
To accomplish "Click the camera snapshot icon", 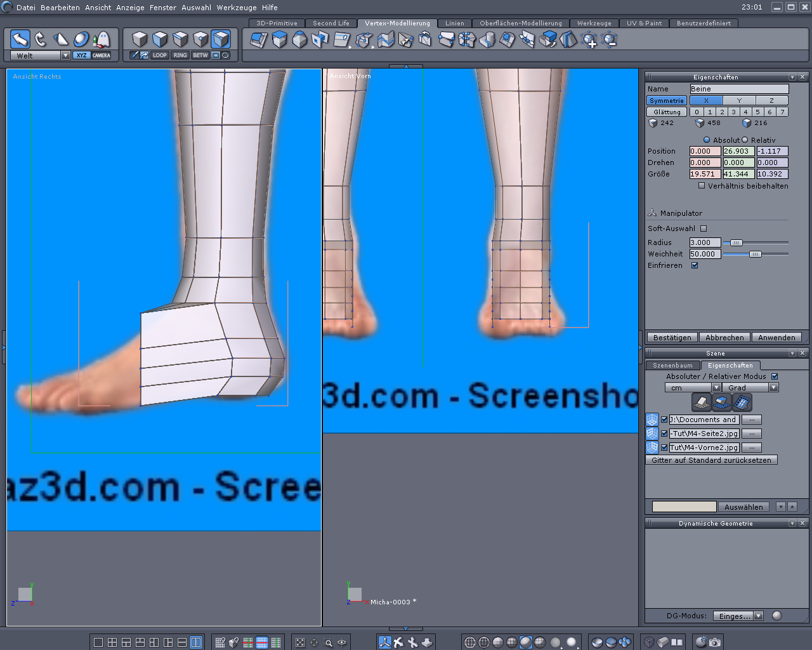I will (715, 642).
